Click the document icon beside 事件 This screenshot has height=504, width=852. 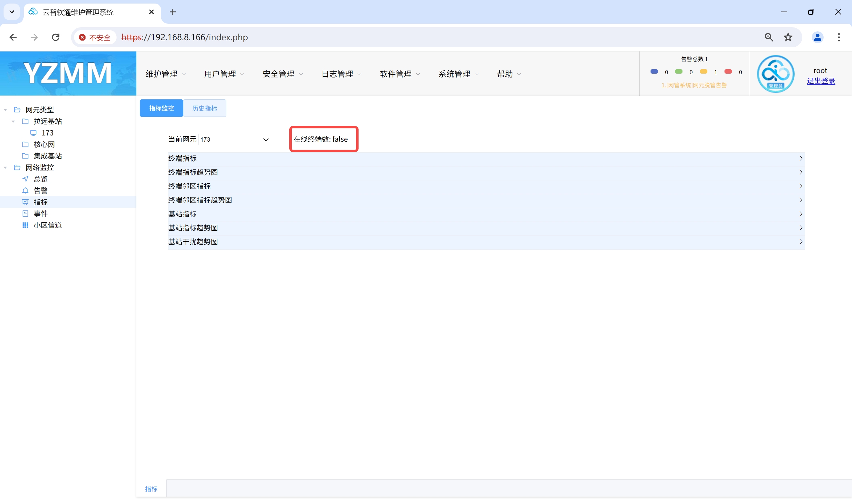click(25, 214)
